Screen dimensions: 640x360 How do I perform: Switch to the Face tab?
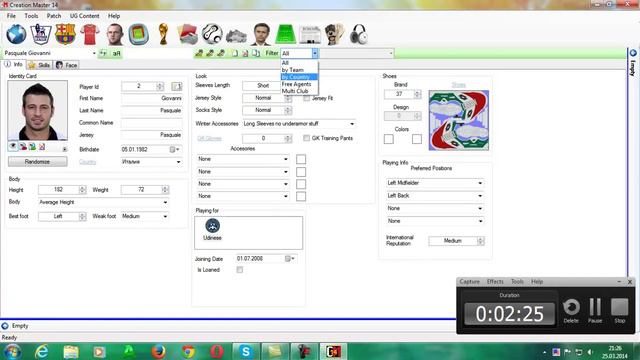pos(67,65)
